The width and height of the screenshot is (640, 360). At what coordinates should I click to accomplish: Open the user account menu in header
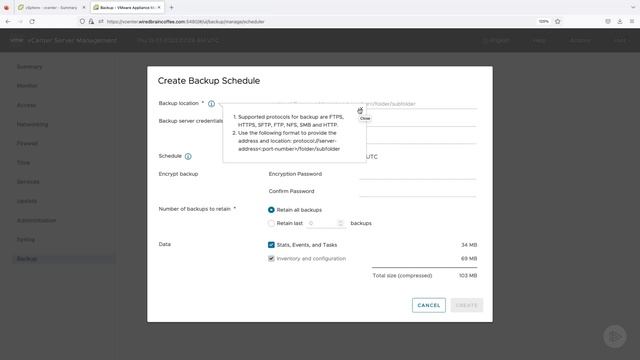620,40
